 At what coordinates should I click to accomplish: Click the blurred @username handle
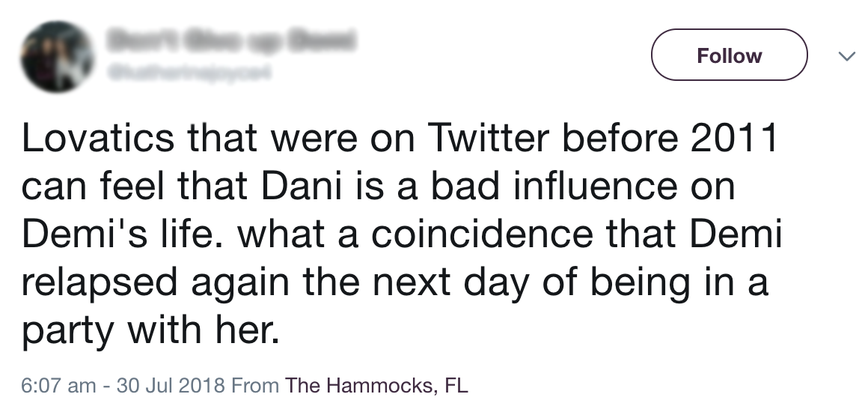click(x=190, y=73)
